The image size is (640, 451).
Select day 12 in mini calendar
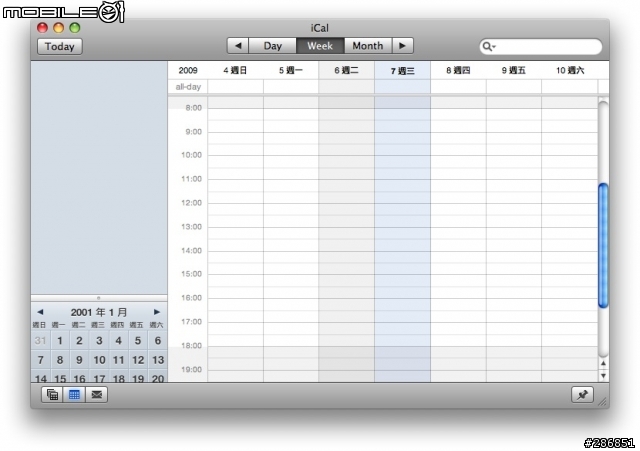[x=138, y=360]
